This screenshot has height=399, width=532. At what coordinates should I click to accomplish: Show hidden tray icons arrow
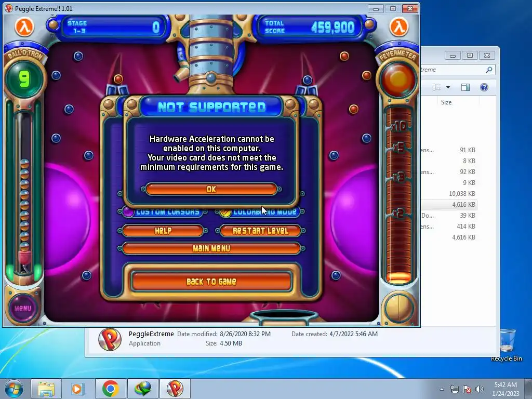[442, 389]
